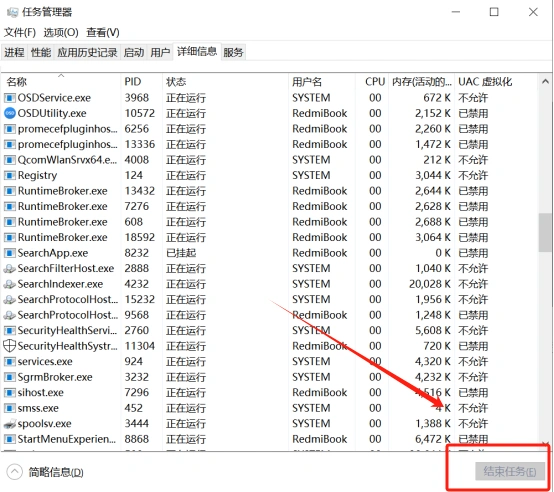
Task: Switch to the 服务 tab
Action: (x=233, y=53)
